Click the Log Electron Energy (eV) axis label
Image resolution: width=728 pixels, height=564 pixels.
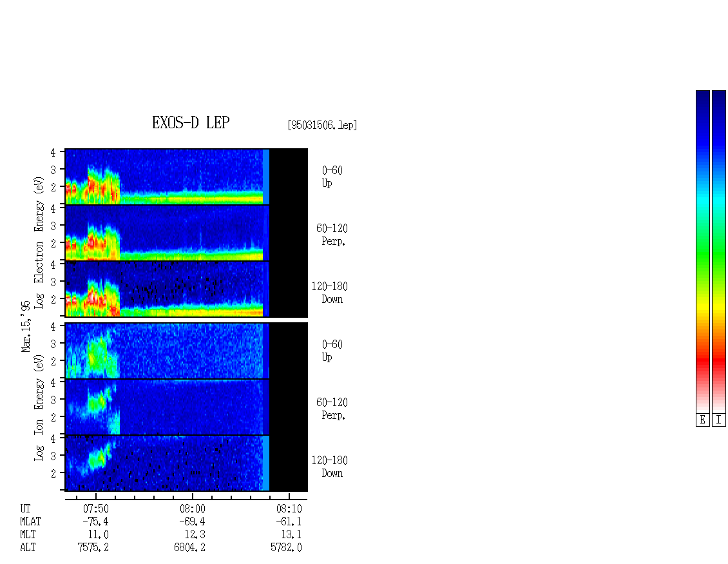click(x=39, y=242)
